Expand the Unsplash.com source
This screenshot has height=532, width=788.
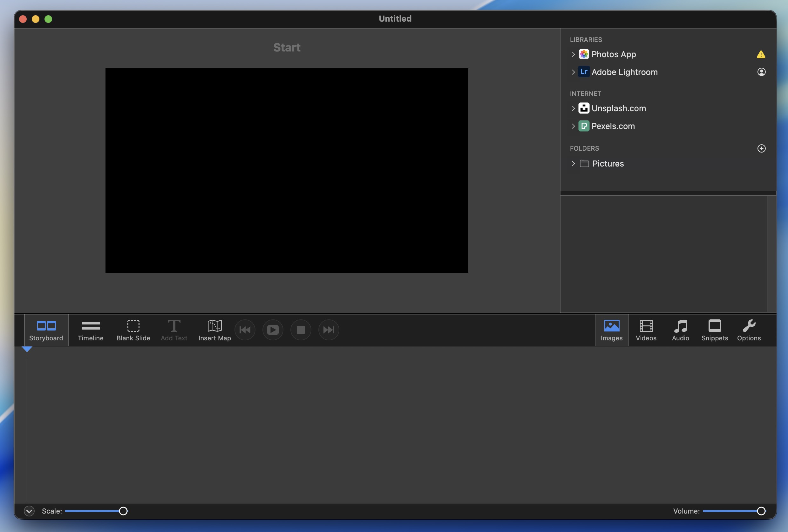(x=573, y=108)
